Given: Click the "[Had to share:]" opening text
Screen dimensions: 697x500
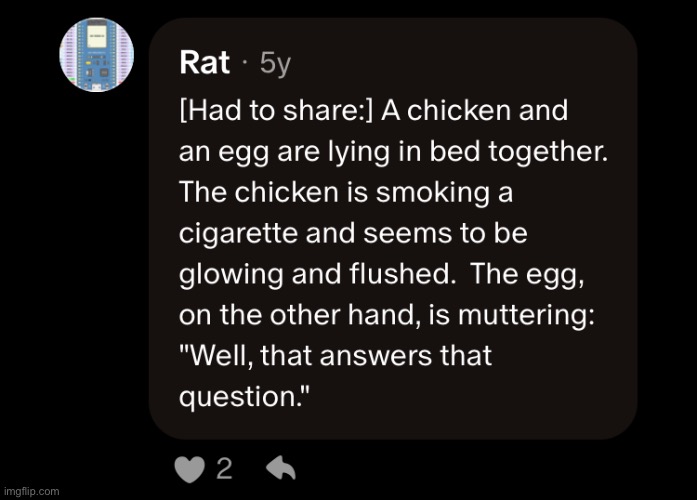Looking at the screenshot, I should (x=276, y=110).
